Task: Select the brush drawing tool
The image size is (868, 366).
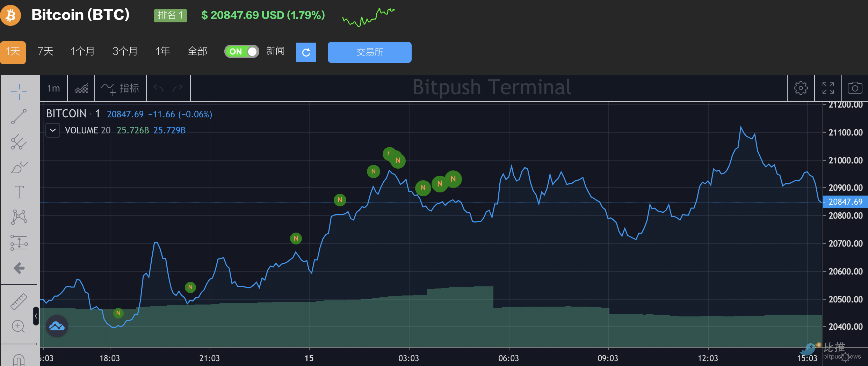Action: click(19, 167)
